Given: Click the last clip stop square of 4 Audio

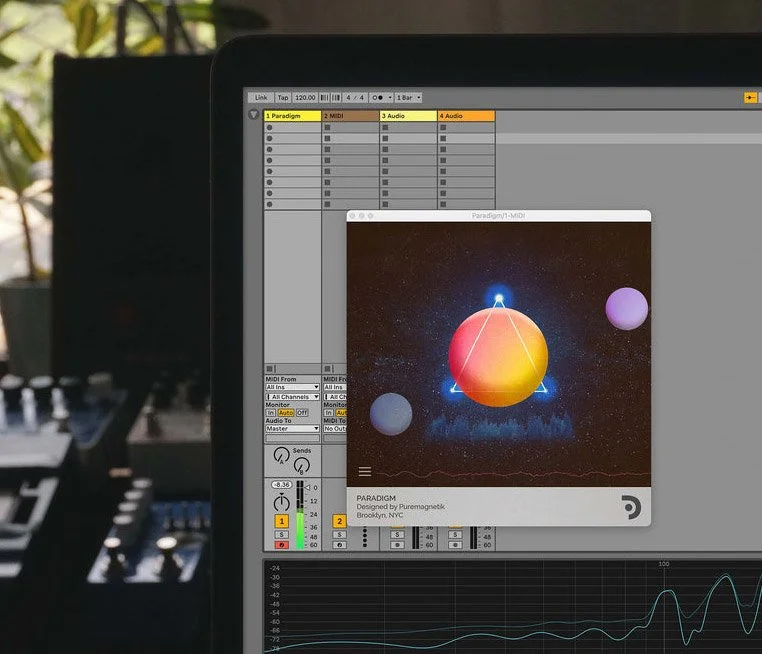Looking at the screenshot, I should click(x=443, y=204).
